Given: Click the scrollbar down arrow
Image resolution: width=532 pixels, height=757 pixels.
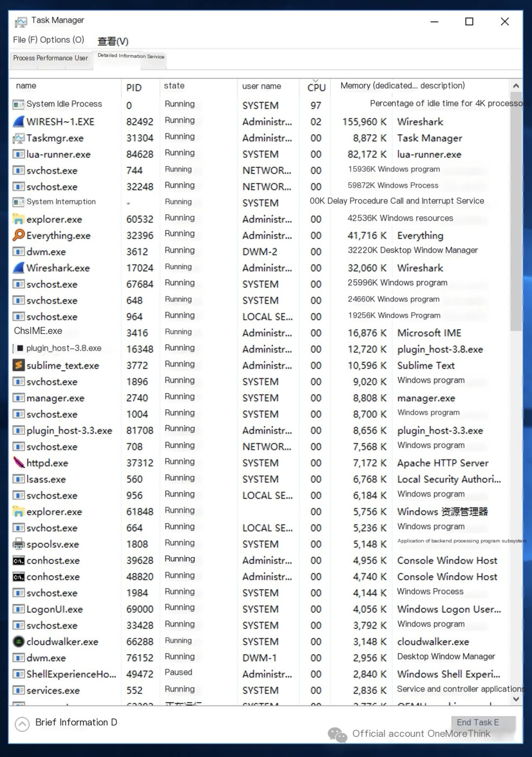Looking at the screenshot, I should point(516,699).
